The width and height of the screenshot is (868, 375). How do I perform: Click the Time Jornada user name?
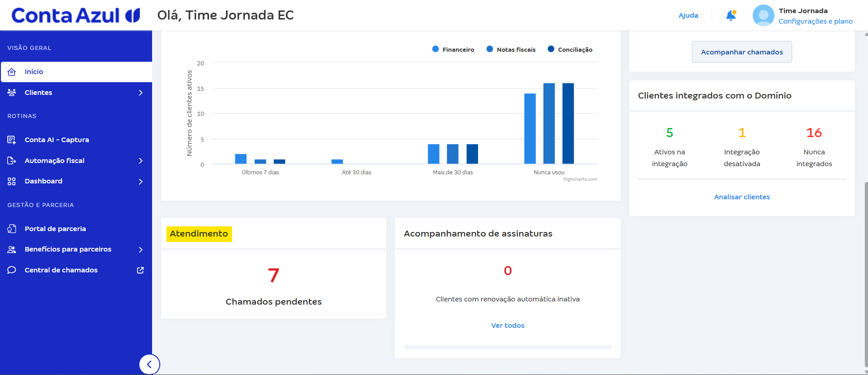click(803, 11)
